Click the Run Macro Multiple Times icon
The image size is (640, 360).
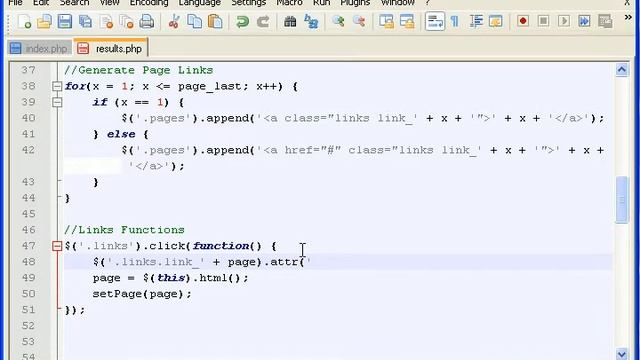pyautogui.click(x=584, y=21)
